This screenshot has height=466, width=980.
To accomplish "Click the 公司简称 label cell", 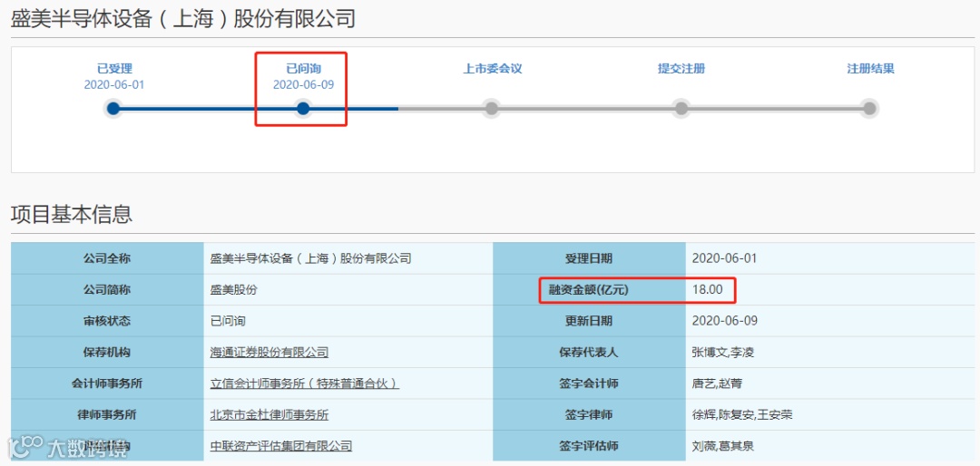I will 107,290.
